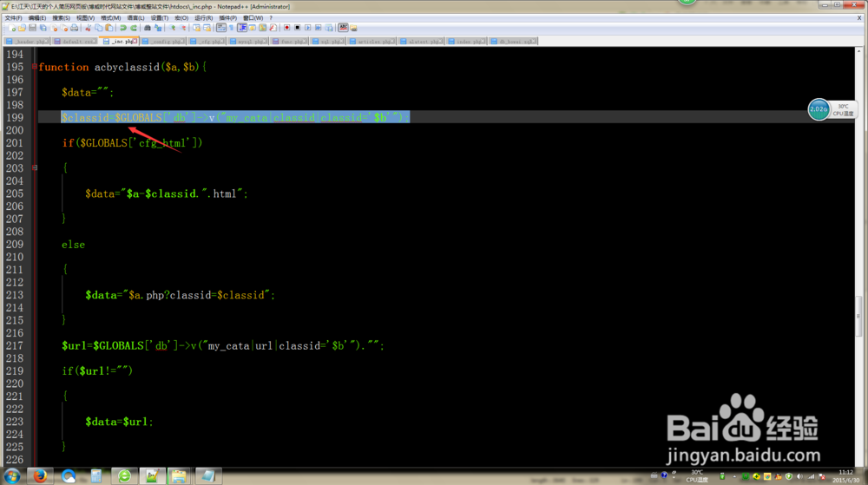
Task: Toggle the Word Wrap toolbar icon
Action: click(220, 28)
